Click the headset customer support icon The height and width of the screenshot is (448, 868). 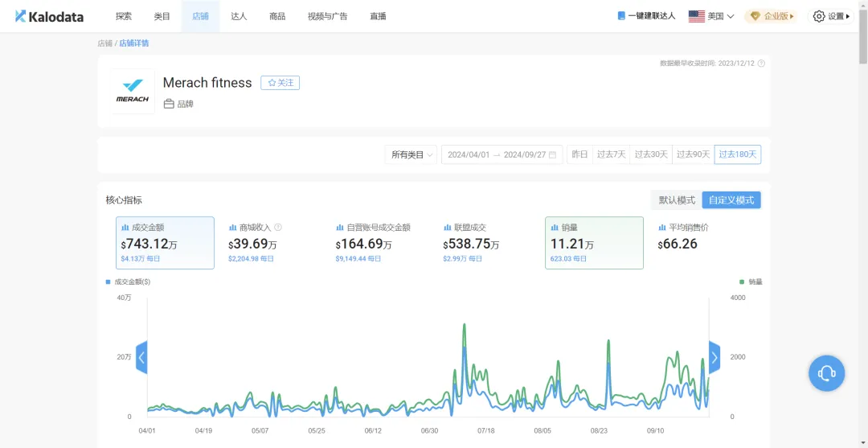click(x=826, y=373)
